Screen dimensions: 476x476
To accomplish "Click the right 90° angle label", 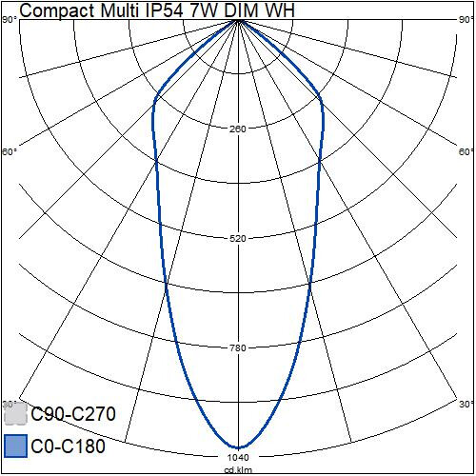I will pyautogui.click(x=466, y=20).
